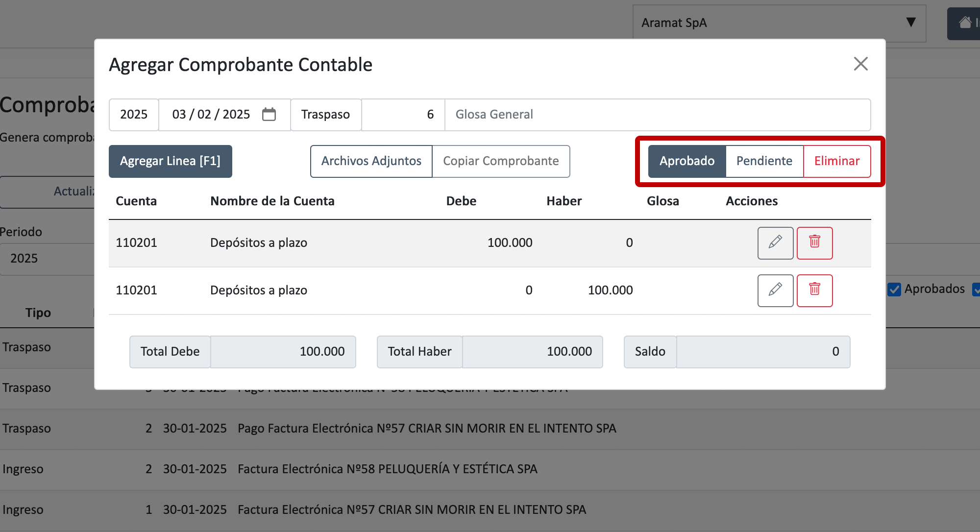Click the red Eliminar button

point(836,161)
